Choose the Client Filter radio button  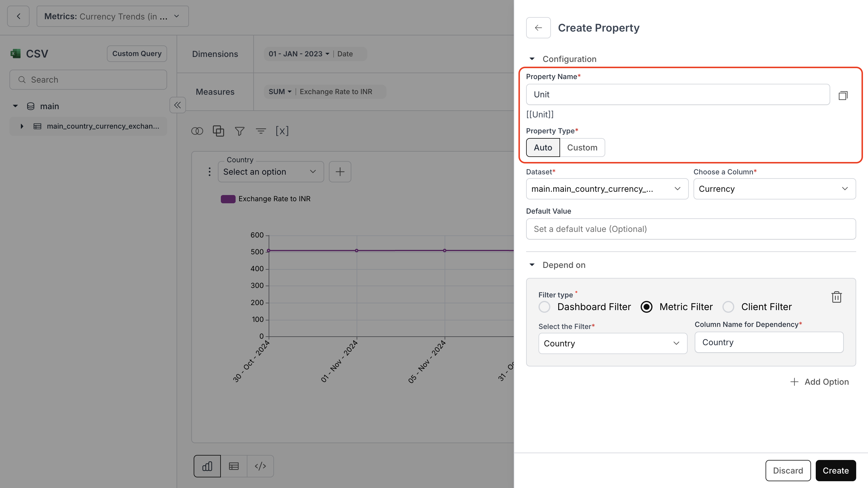pos(729,307)
